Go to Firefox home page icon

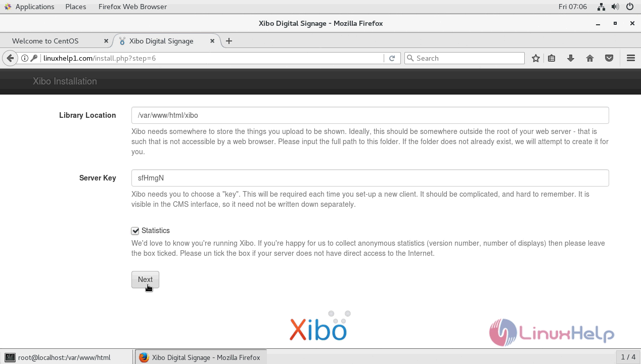pyautogui.click(x=590, y=58)
